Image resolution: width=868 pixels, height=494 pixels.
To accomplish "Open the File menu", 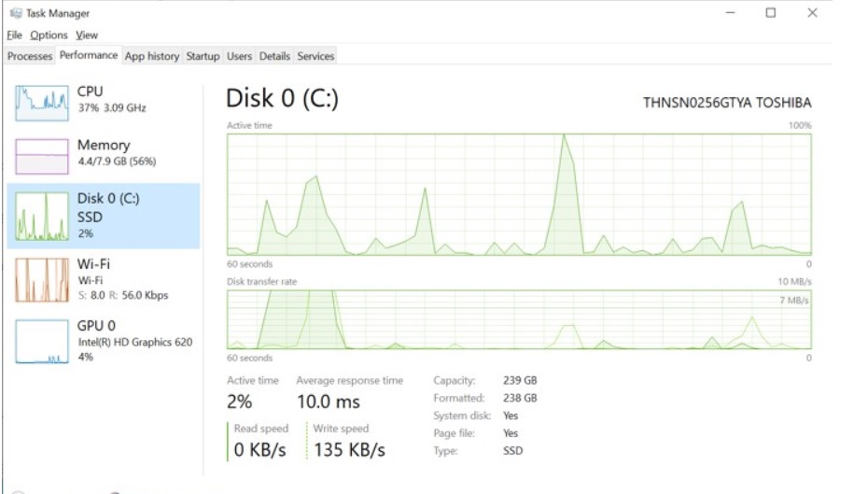I will 14,35.
